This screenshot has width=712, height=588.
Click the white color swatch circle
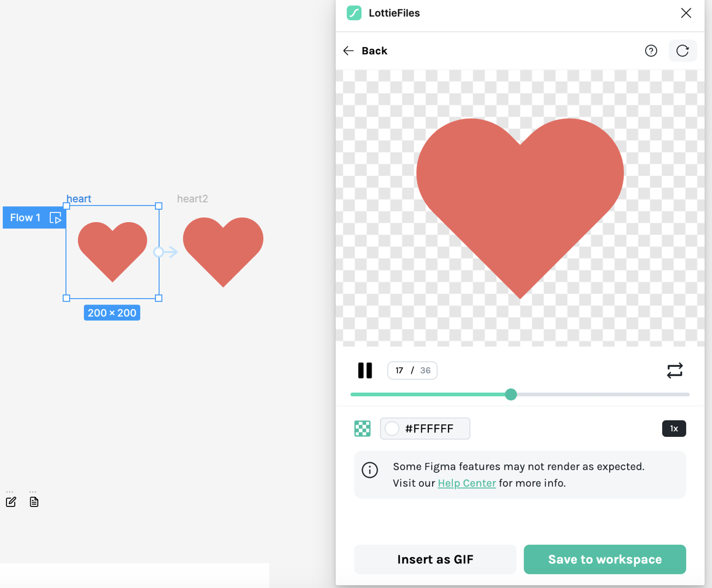click(x=392, y=429)
